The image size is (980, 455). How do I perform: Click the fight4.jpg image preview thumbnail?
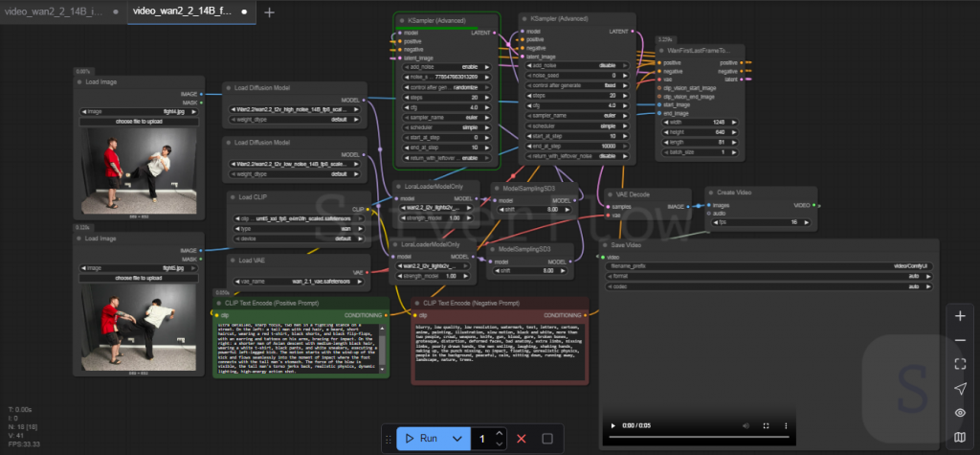click(139, 171)
